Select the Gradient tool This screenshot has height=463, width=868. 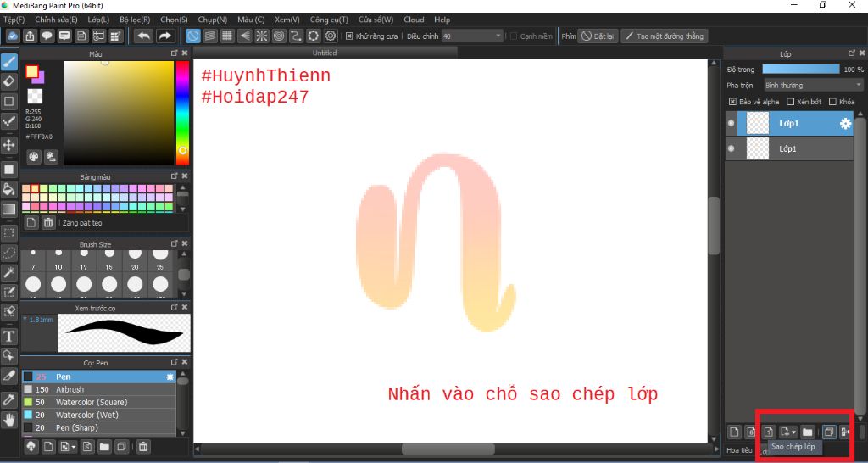(9, 209)
